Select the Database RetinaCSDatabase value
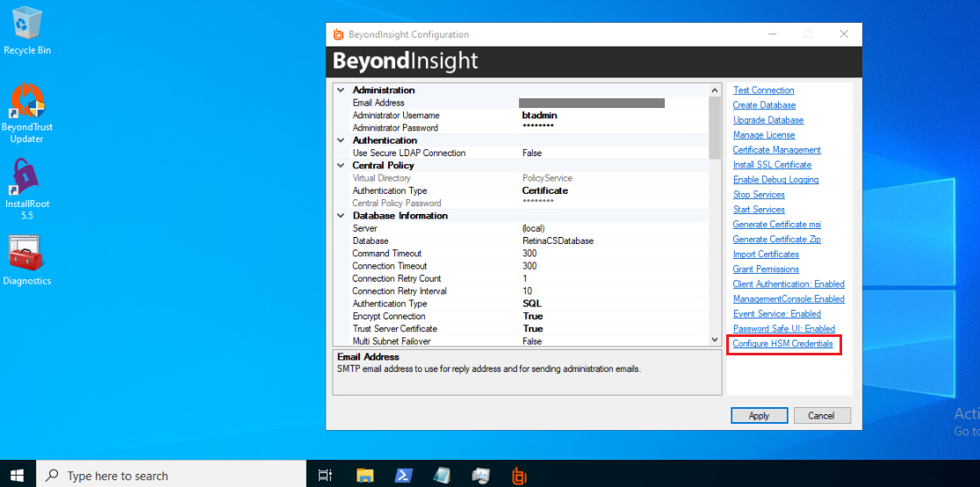The image size is (980, 487). pos(558,241)
